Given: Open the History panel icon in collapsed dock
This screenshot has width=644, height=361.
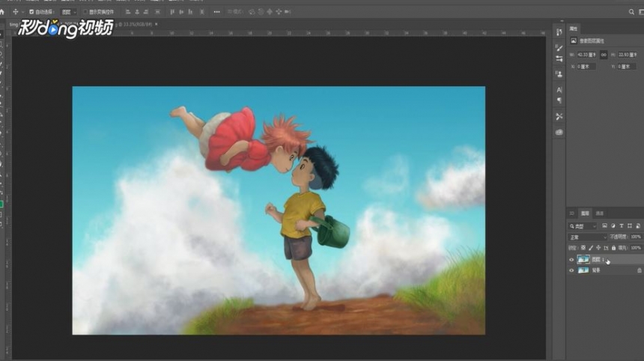Looking at the screenshot, I should click(559, 32).
